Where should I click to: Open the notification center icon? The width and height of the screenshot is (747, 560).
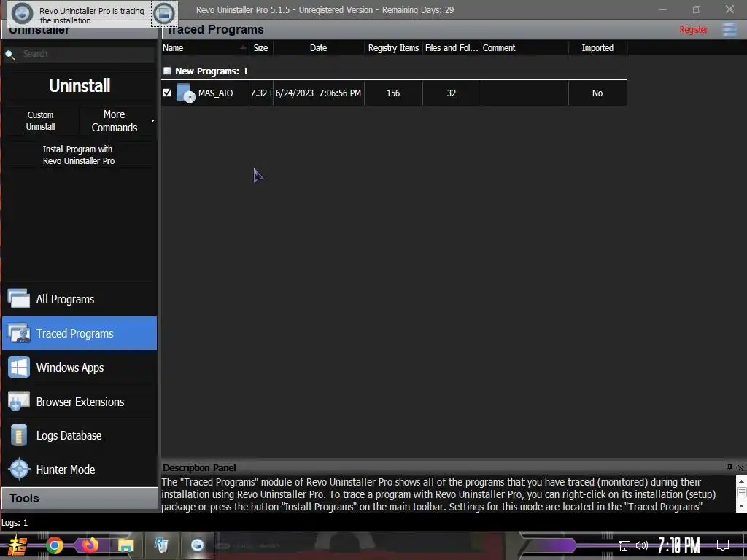coord(723,545)
